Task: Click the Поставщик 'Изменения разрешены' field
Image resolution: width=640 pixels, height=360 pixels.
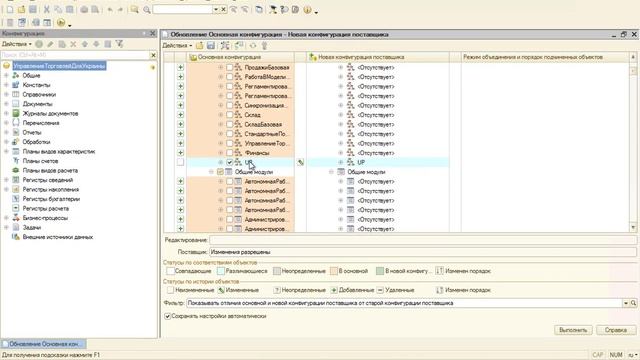Action: point(423,252)
